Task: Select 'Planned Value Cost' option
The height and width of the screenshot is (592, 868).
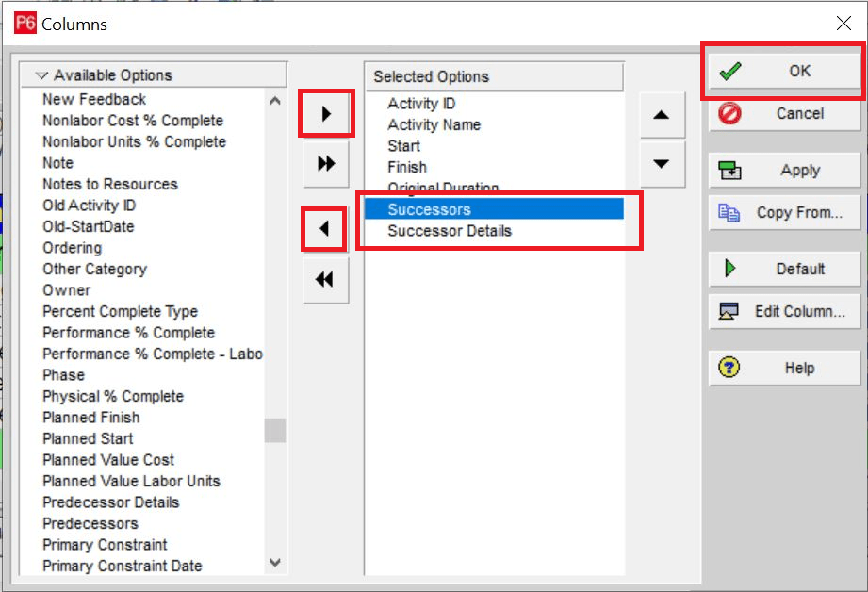Action: click(x=108, y=460)
